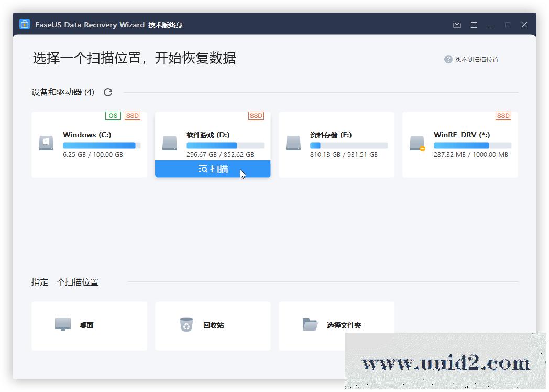549x392 pixels.
Task: Click the SSD badge on WinRE_DRV card
Action: [503, 116]
